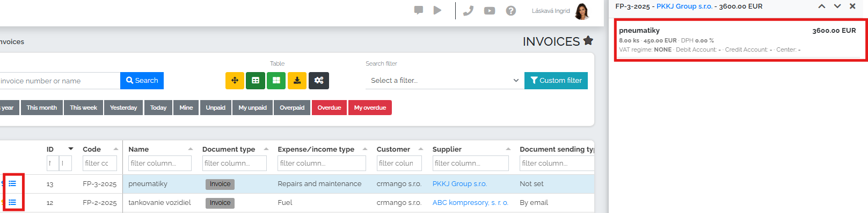Screen dimensions: 868x213
Task: Click the Custom filter button
Action: (556, 81)
